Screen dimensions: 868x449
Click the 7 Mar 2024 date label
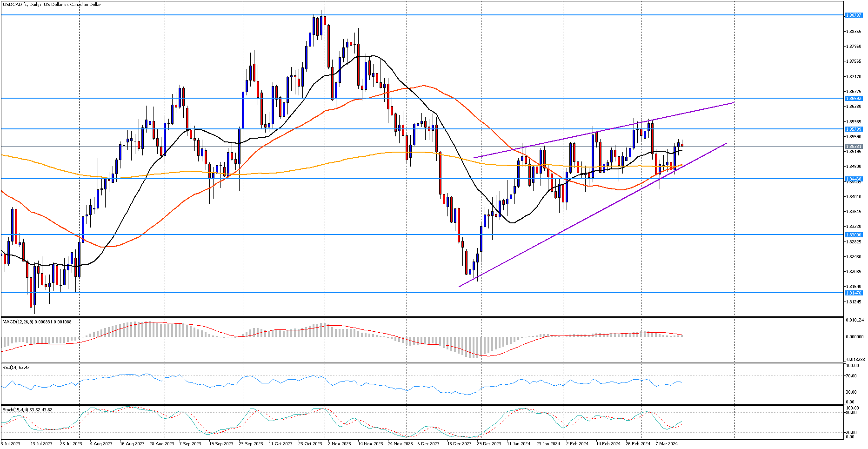coord(667,444)
